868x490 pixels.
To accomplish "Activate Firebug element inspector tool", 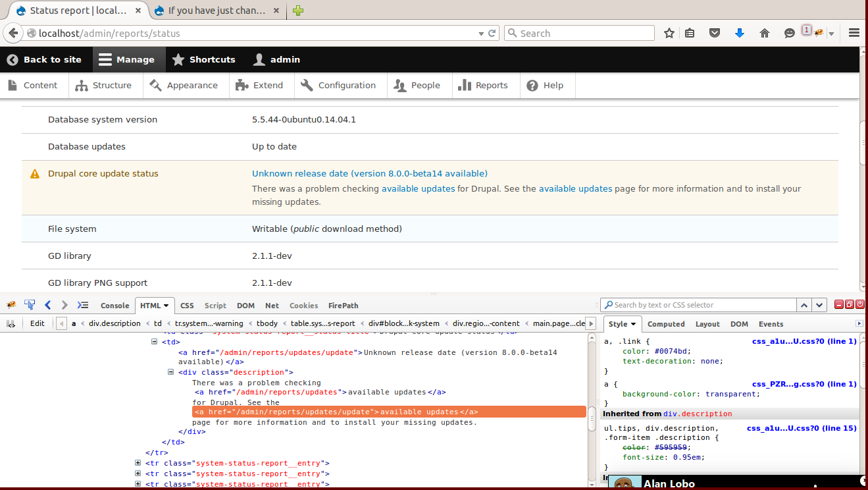I will point(30,305).
